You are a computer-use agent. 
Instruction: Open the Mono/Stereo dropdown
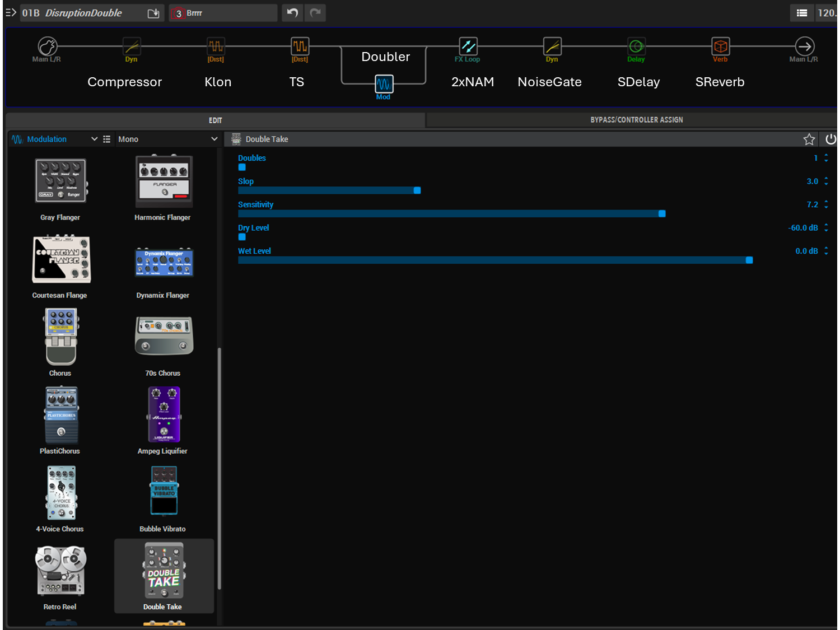167,139
